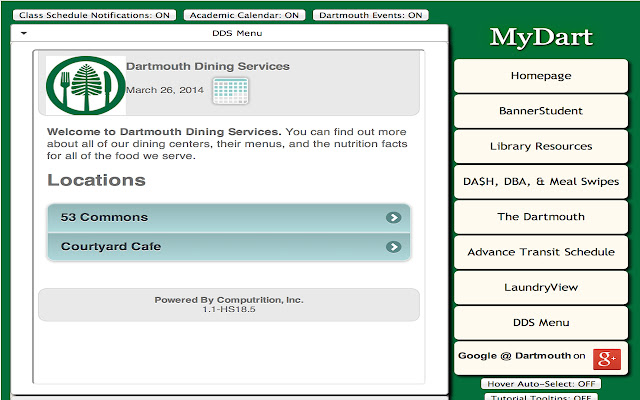Click the arrow icon on 53 Commons
Viewport: 640px width, 400px height.
point(393,218)
